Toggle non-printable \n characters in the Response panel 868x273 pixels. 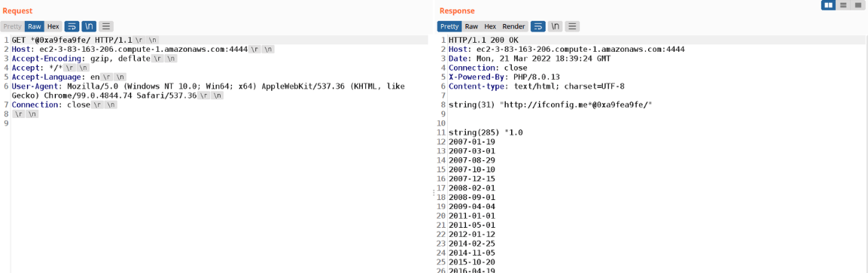click(556, 26)
